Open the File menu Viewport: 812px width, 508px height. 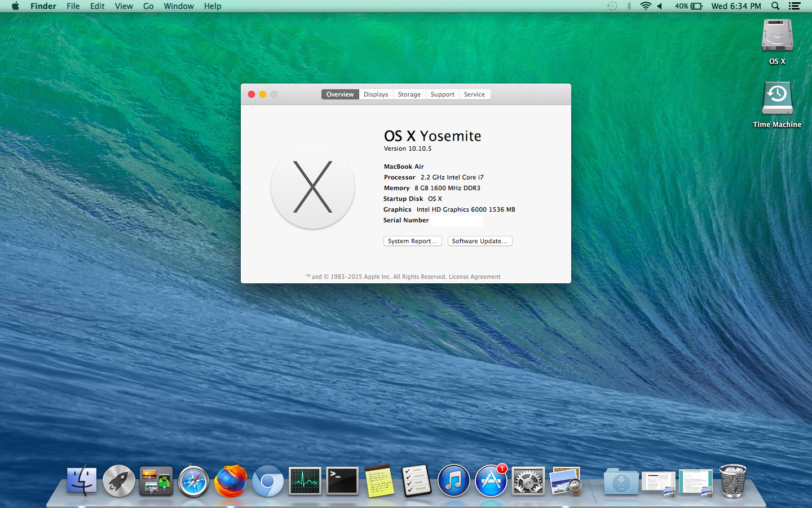coord(73,6)
